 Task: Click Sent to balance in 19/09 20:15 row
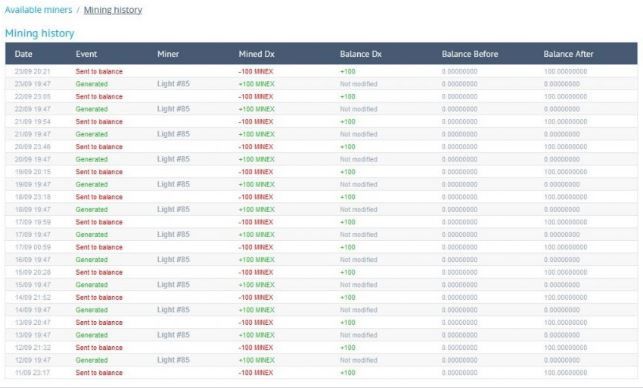pos(99,172)
